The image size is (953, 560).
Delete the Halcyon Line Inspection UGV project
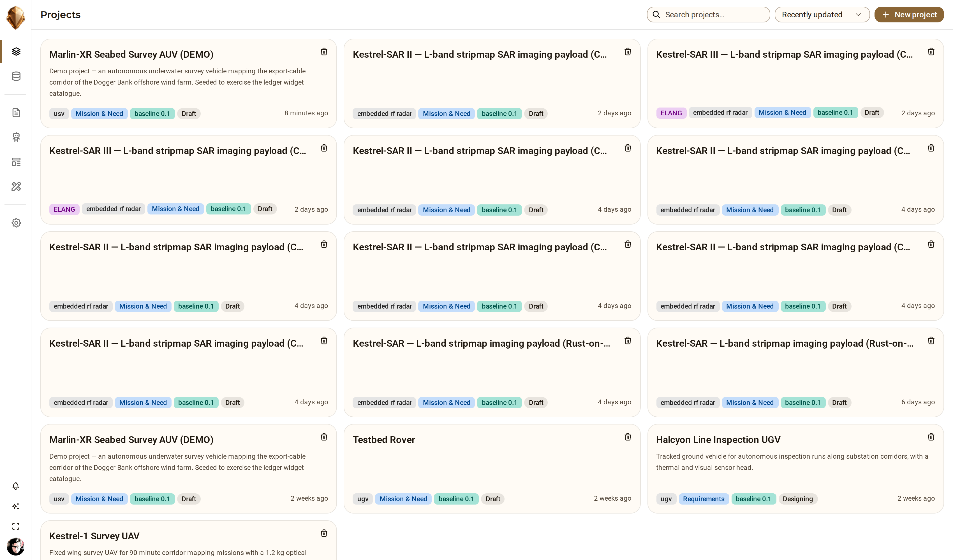pos(931,437)
